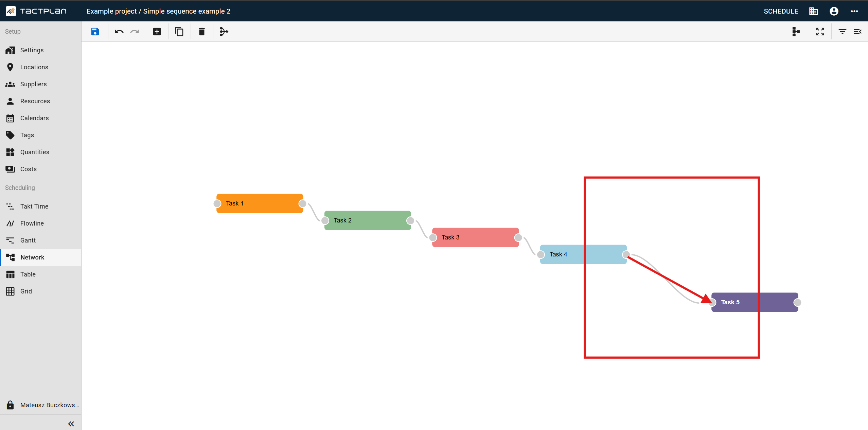
Task: Click the breadcrumb Example project title
Action: tap(158, 11)
